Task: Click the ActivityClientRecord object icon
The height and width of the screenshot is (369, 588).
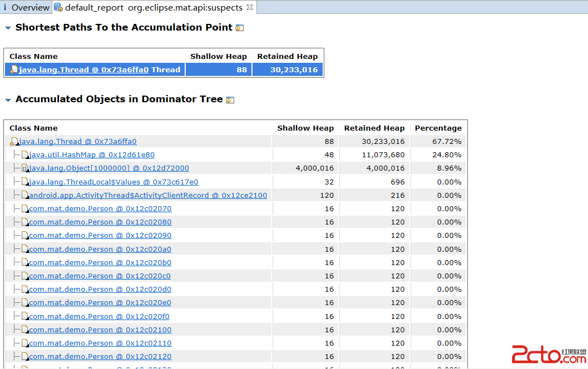Action: [x=24, y=196]
